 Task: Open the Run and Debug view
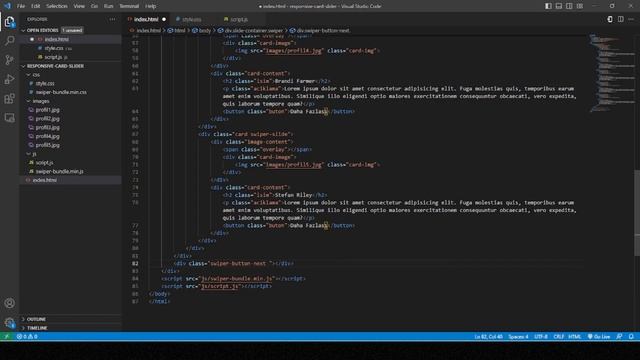point(9,79)
